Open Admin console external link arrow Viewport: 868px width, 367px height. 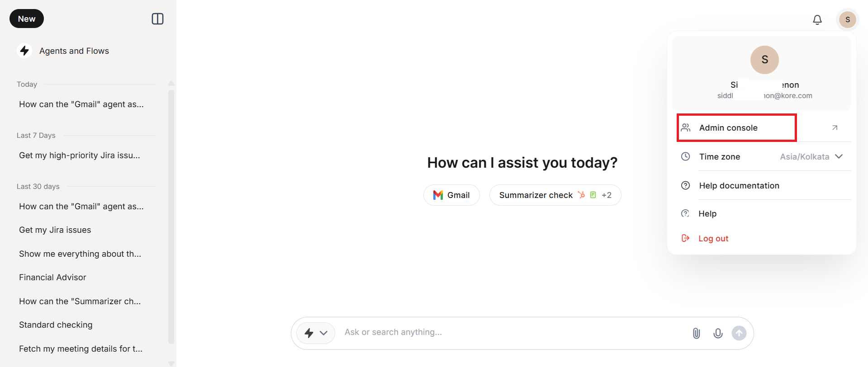[x=835, y=128]
